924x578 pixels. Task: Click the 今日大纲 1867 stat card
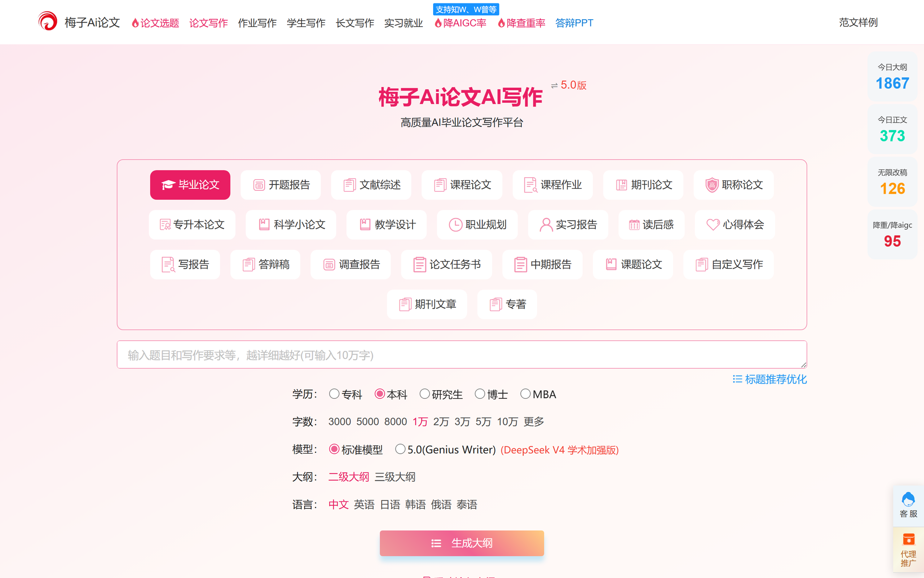coord(892,77)
